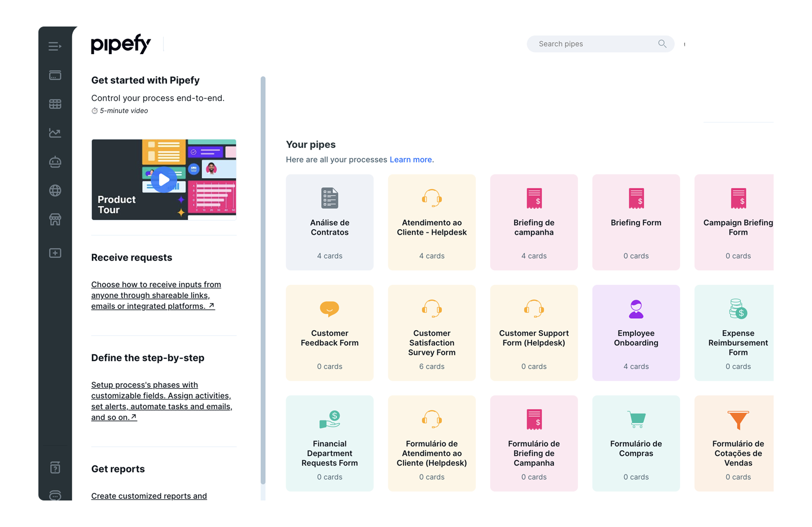Open the Briefing Form pipe title

pos(636,223)
